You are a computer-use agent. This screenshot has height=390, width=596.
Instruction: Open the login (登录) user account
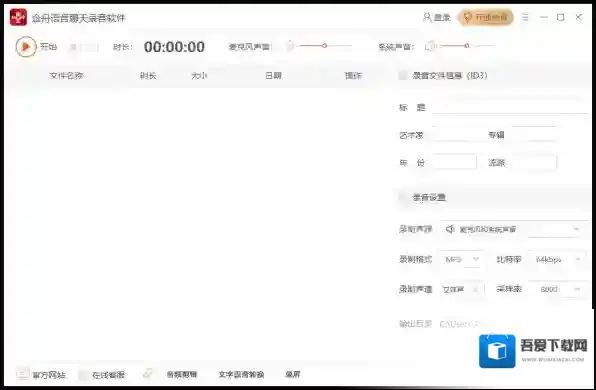437,17
